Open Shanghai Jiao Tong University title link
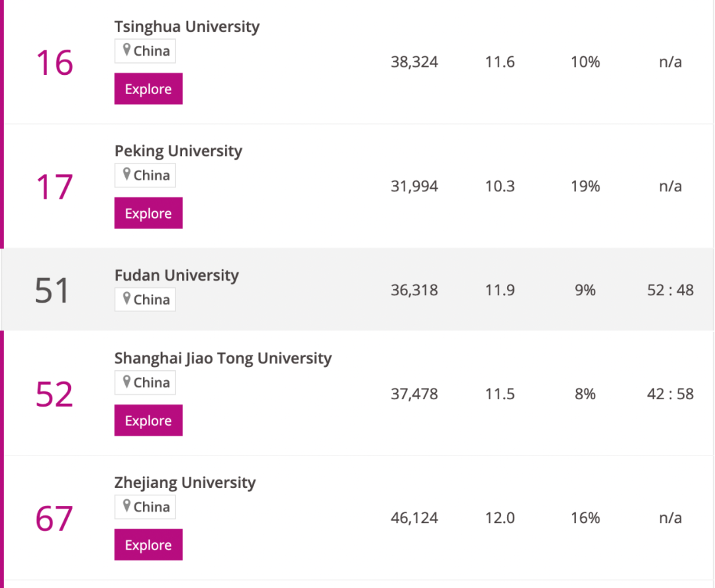The image size is (715, 588). (222, 358)
